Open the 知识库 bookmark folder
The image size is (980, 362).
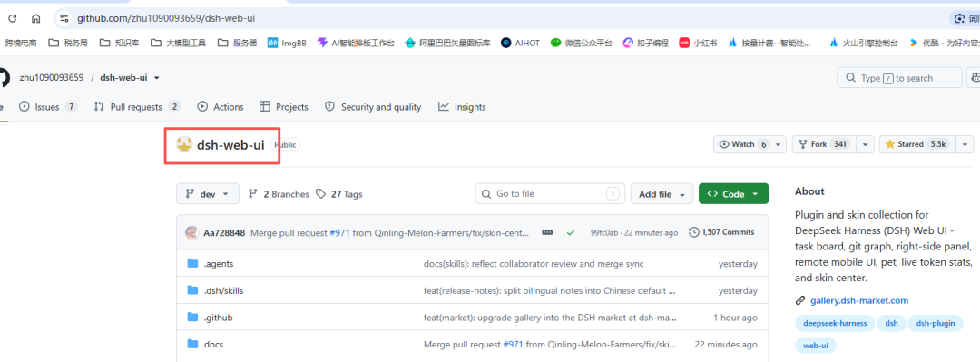point(119,44)
